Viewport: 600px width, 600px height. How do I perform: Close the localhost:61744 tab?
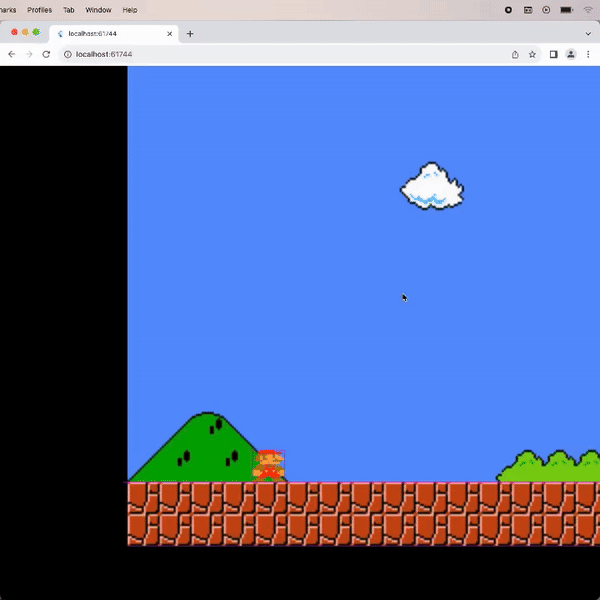pos(169,33)
